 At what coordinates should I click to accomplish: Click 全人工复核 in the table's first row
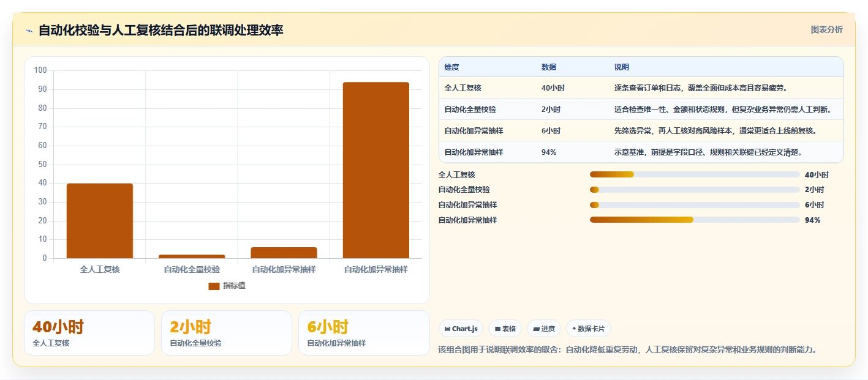(x=463, y=88)
